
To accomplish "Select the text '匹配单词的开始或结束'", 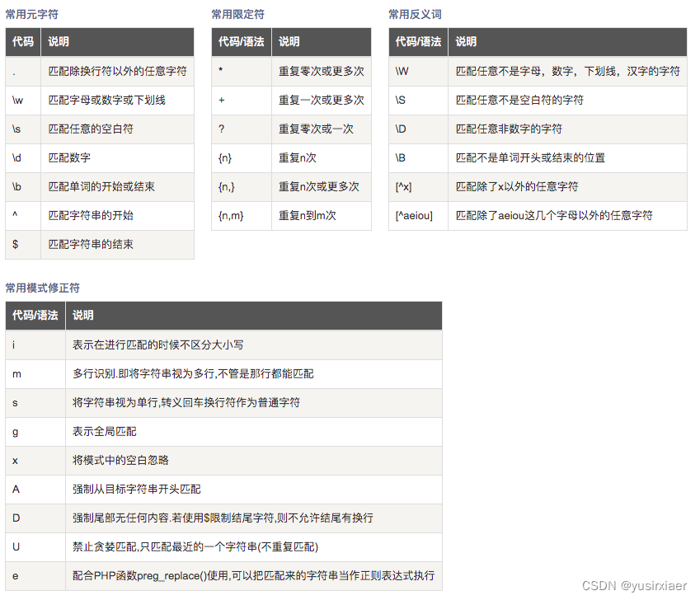I will [x=101, y=187].
